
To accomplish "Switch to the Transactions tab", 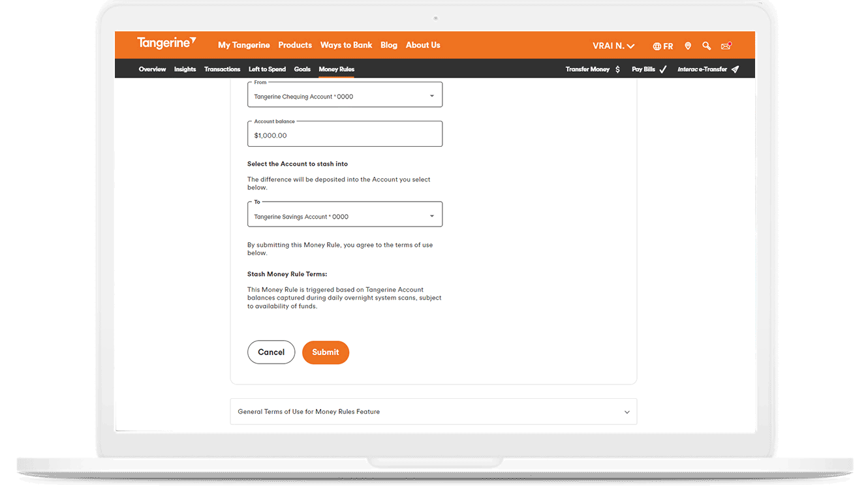I will (x=222, y=69).
